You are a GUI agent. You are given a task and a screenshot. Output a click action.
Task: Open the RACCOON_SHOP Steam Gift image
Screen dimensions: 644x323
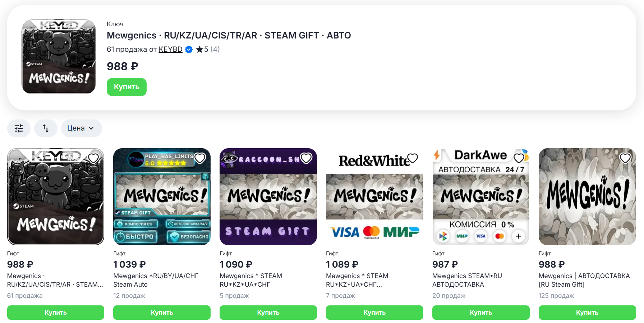[268, 197]
